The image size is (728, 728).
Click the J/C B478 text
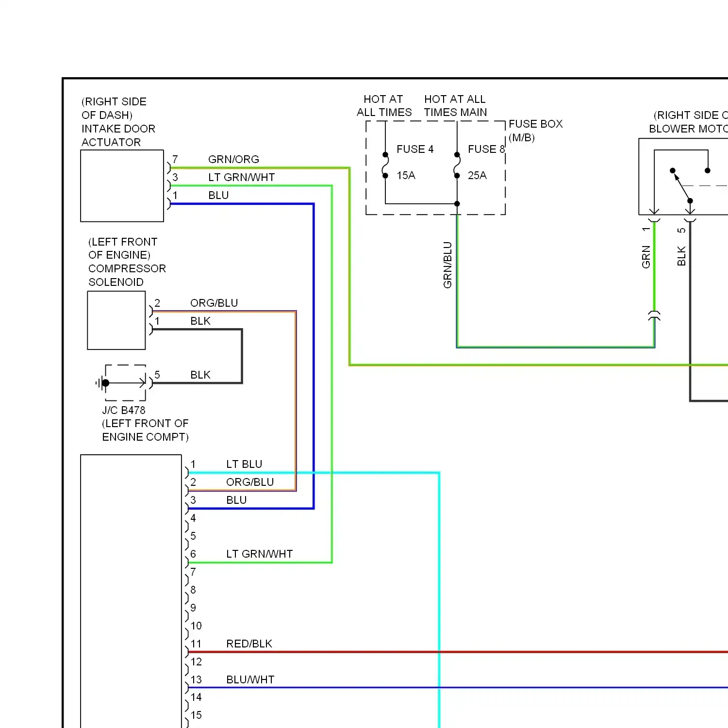click(x=124, y=410)
